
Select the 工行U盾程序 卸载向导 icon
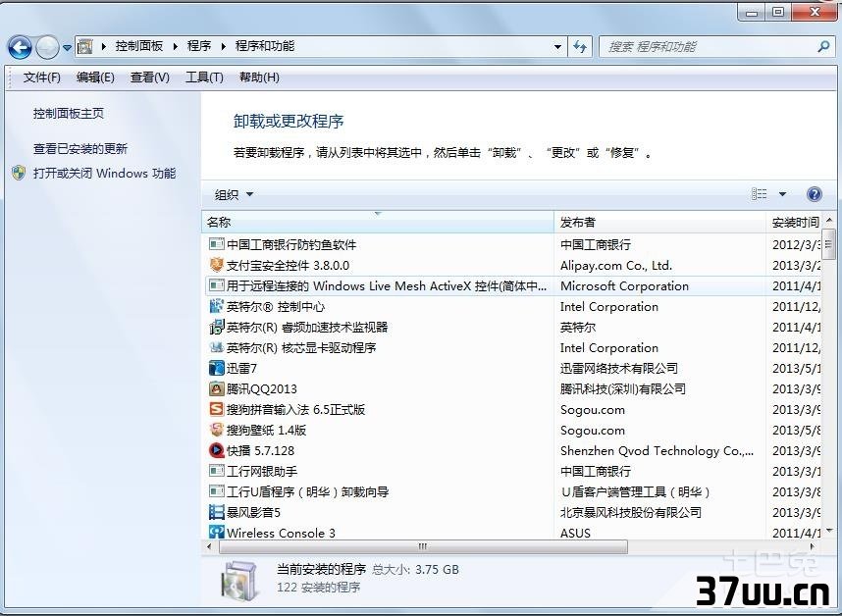pos(217,491)
